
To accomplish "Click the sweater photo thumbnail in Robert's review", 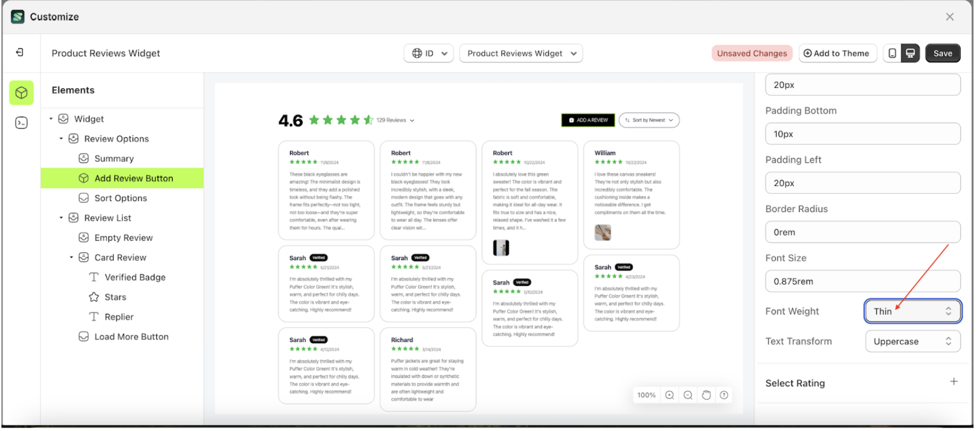I will coord(501,248).
